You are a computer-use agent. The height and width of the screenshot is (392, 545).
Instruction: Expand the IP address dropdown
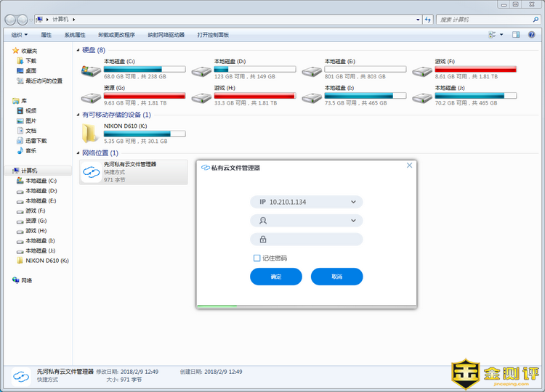coord(354,202)
